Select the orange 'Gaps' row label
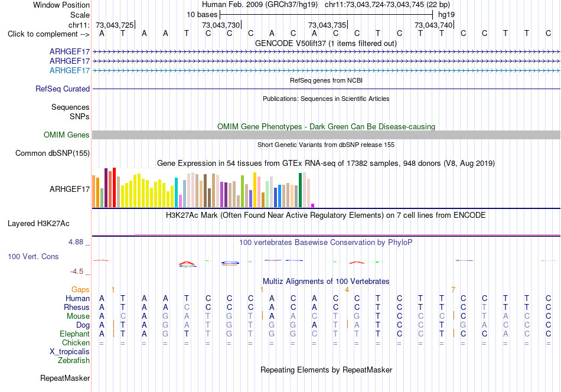Screen dimensions: 561x392 click(80, 289)
